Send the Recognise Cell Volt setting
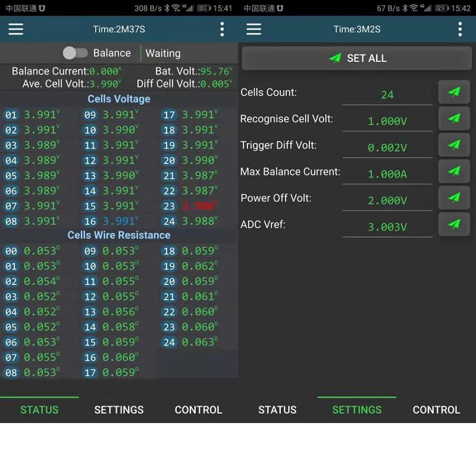The height and width of the screenshot is (476, 476). [x=454, y=118]
